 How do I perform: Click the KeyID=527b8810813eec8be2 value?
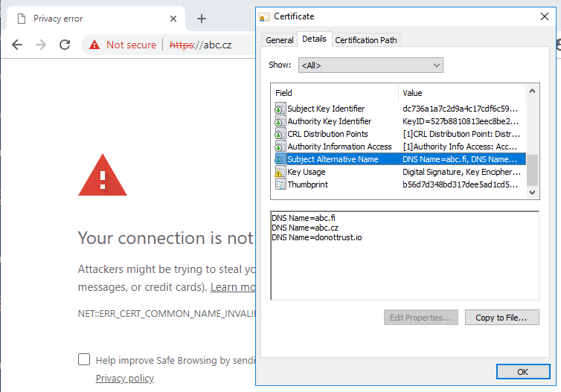point(461,121)
